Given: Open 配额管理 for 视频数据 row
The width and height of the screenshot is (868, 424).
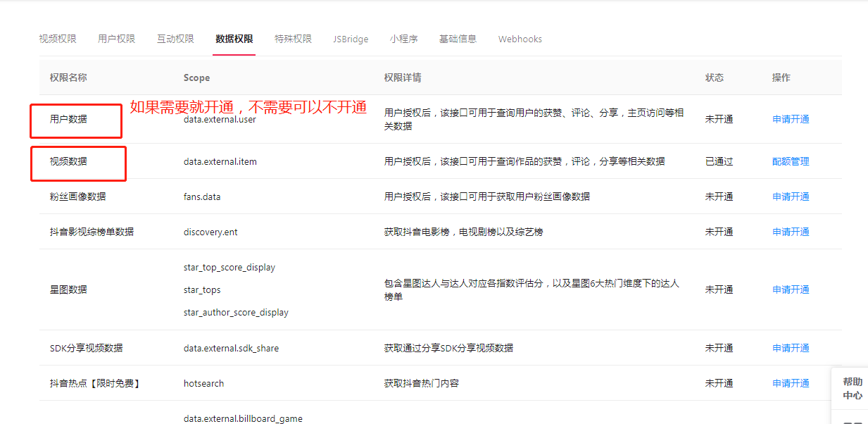Looking at the screenshot, I should 791,161.
